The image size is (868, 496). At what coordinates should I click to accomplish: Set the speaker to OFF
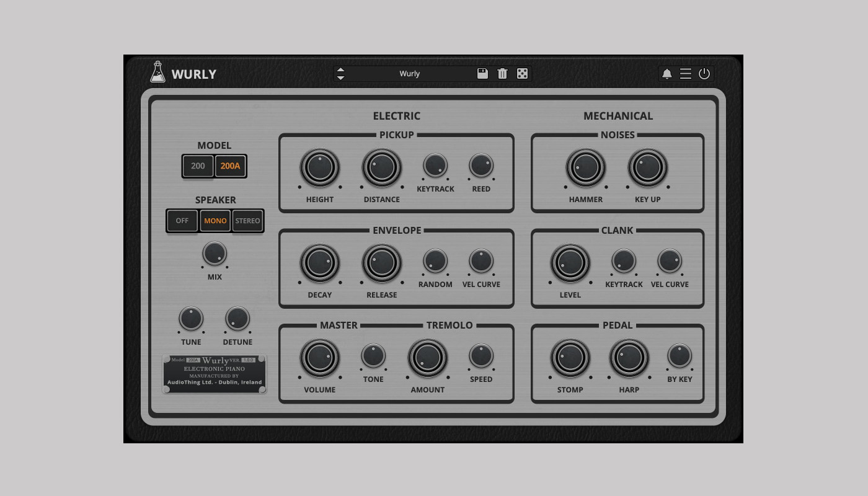click(x=182, y=221)
